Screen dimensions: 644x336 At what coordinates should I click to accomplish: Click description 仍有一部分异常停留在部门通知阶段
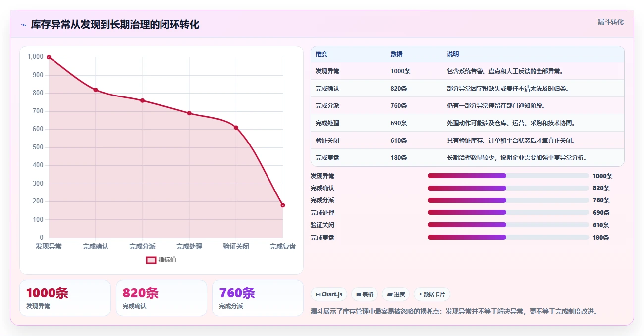pos(496,106)
